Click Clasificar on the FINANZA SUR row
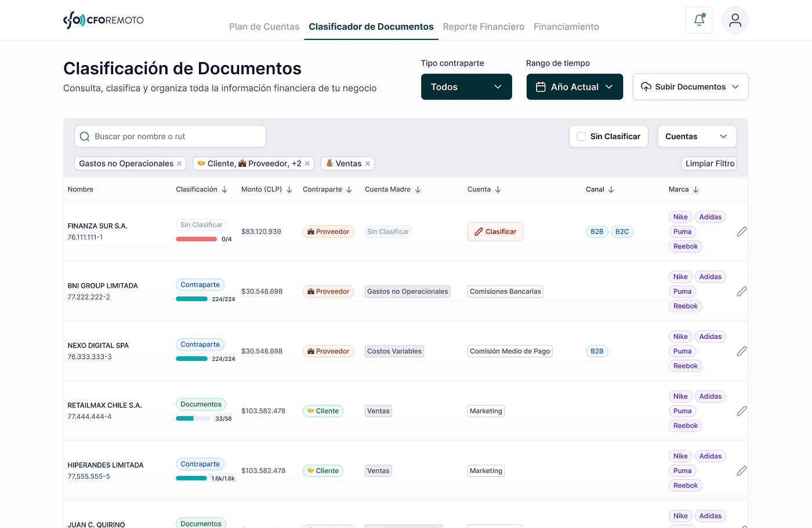This screenshot has width=812, height=528. click(495, 232)
